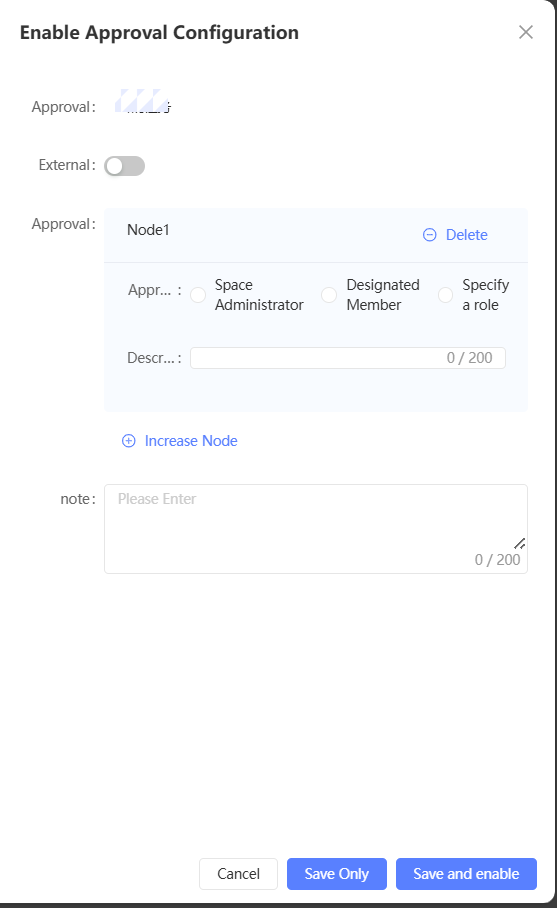The image size is (557, 908).
Task: Click the Delete text link for Node1
Action: pos(467,235)
